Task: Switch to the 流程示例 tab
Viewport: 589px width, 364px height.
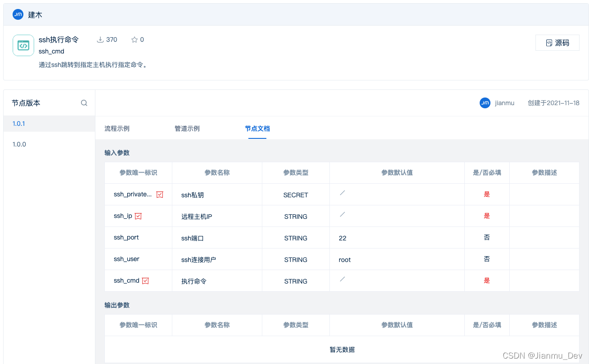Action: tap(117, 128)
